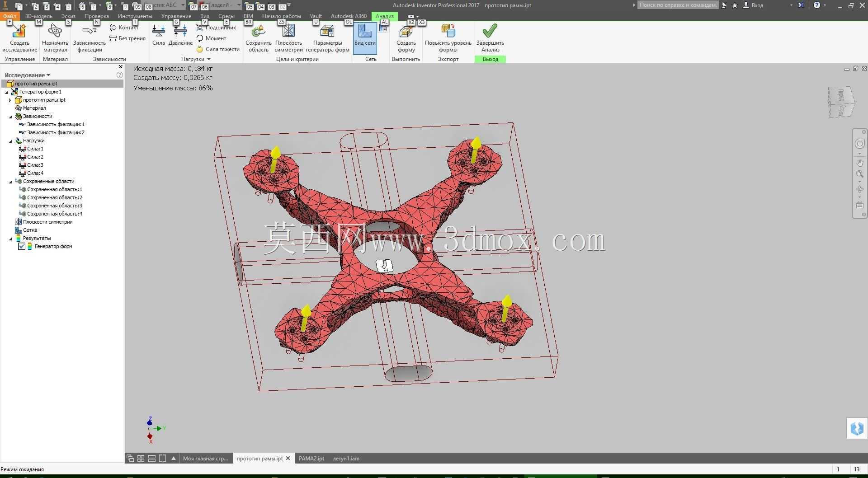This screenshot has height=478, width=868.
Task: Click the help search field
Action: 678,5
